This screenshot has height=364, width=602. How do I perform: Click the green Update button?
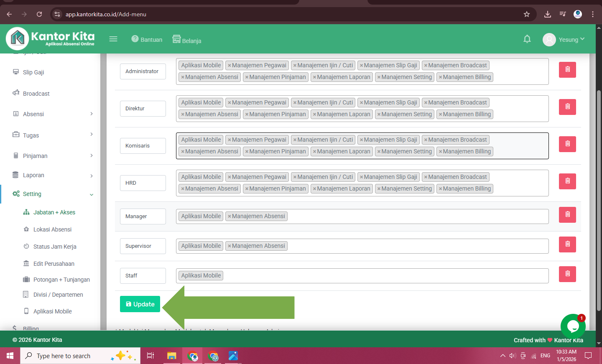140,304
